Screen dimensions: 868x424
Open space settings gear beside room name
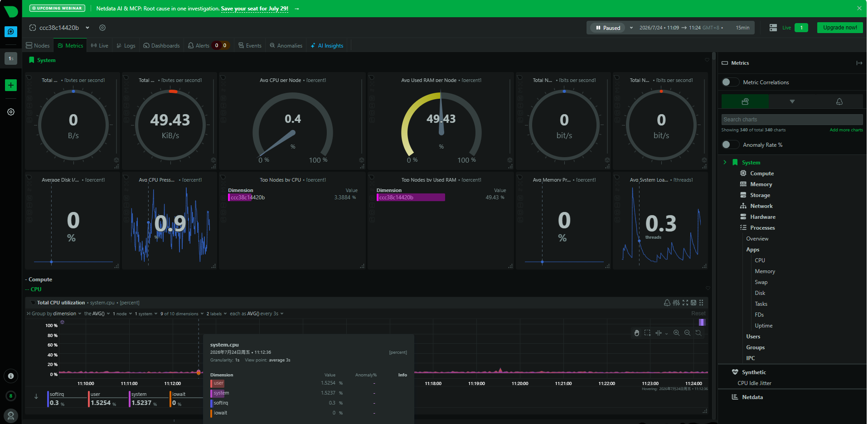coord(102,28)
